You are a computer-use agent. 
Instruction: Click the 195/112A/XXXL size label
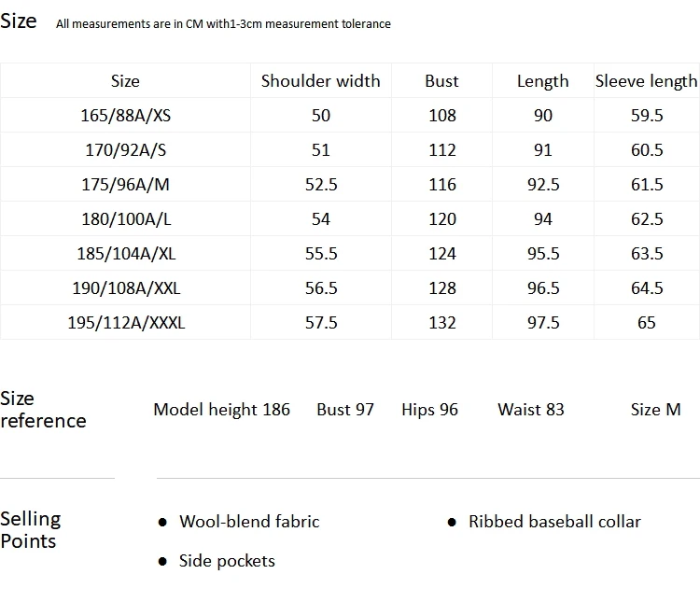pos(126,322)
